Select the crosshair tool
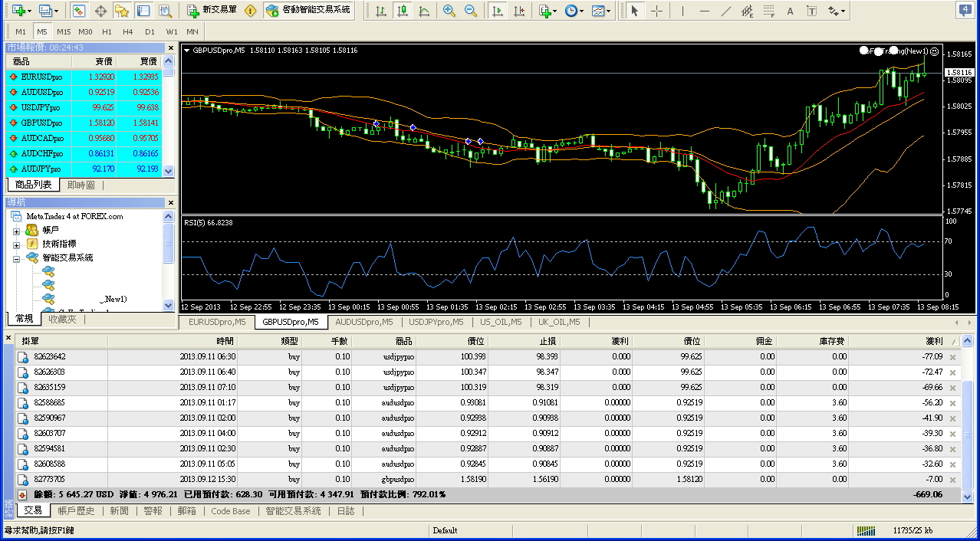 tap(656, 11)
